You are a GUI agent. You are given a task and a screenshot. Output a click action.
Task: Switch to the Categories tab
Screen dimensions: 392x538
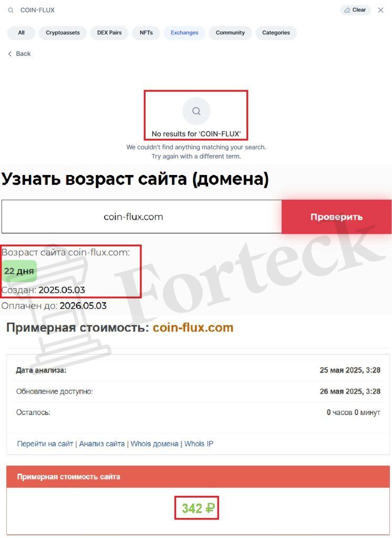(x=276, y=33)
